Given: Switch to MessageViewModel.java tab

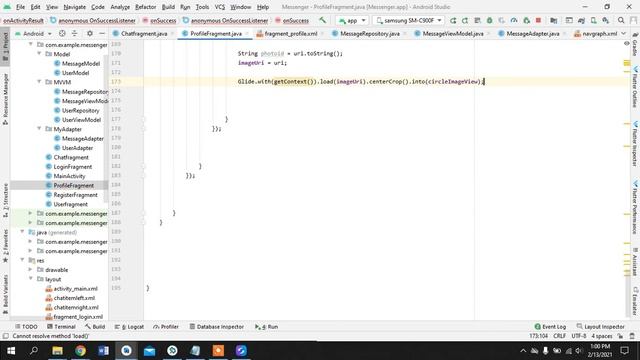Looking at the screenshot, I should (x=453, y=33).
